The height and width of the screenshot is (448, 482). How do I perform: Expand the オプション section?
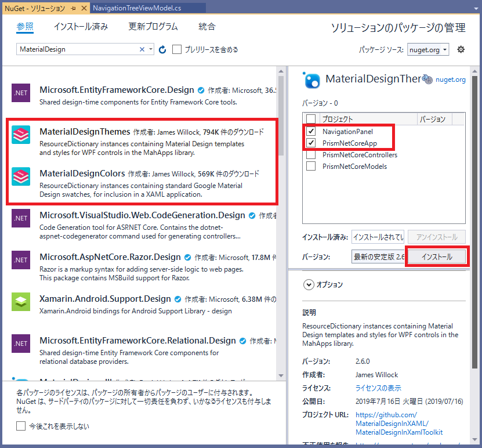pyautogui.click(x=309, y=285)
